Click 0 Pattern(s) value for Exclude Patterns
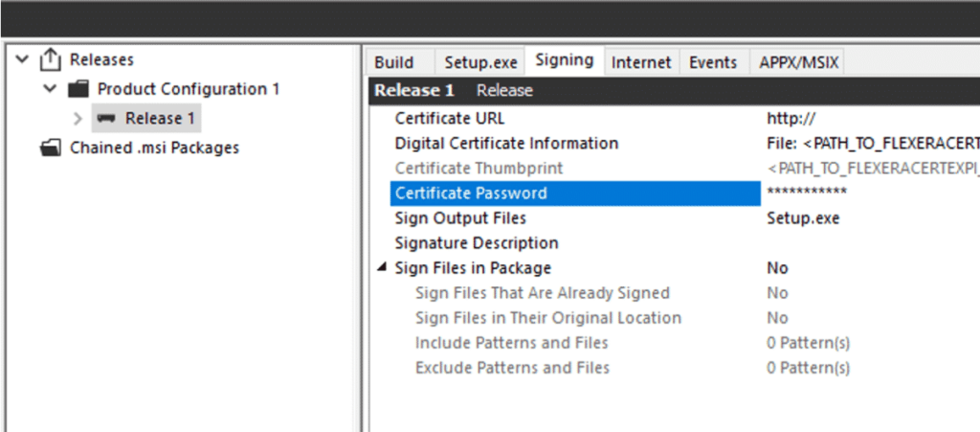This screenshot has height=432, width=980. (808, 368)
